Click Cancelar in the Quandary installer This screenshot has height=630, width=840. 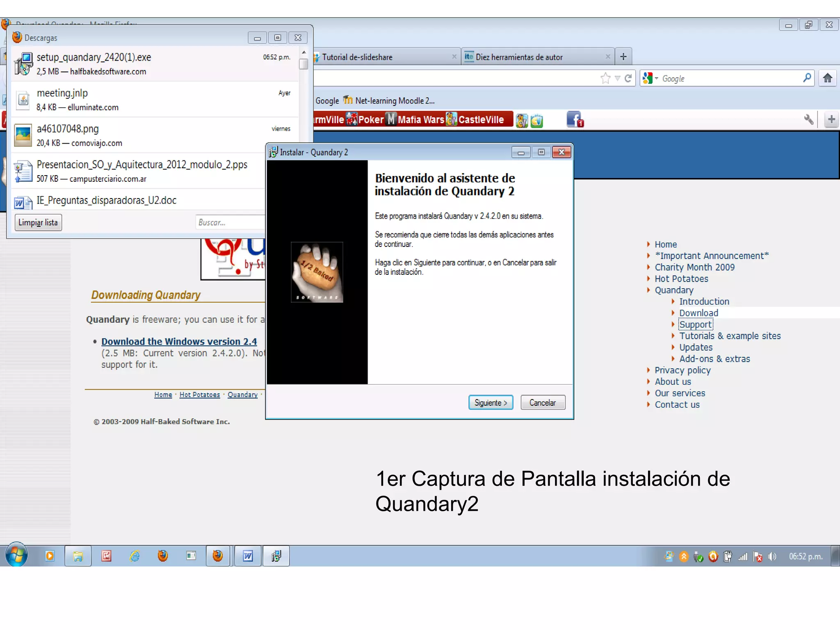coord(542,402)
